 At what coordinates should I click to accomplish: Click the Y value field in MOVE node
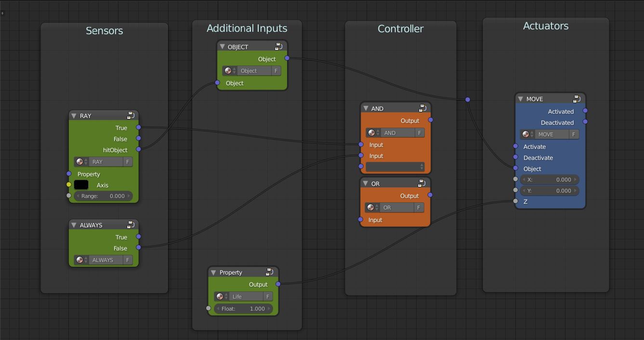(x=550, y=191)
